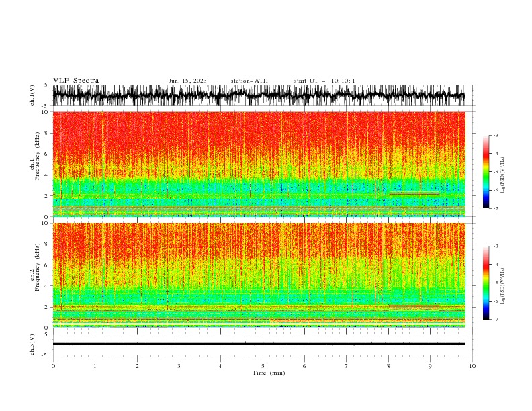Click the ch.3 voltage waveform trace
532x411 pixels.
[259, 344]
